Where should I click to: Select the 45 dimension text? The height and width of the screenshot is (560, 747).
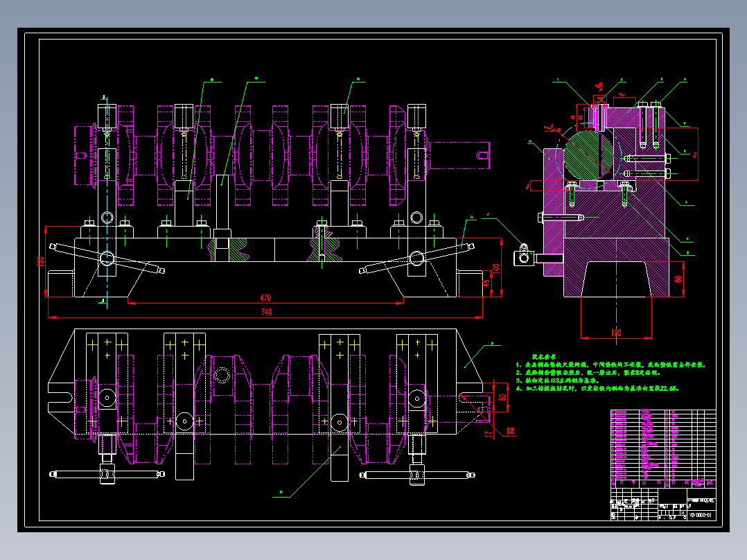coord(486,283)
